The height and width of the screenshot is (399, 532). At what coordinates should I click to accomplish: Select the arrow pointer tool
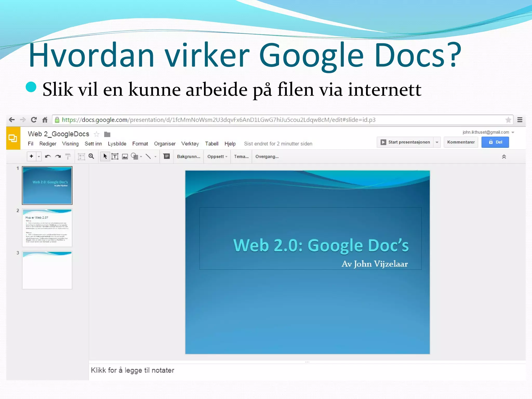[105, 156]
